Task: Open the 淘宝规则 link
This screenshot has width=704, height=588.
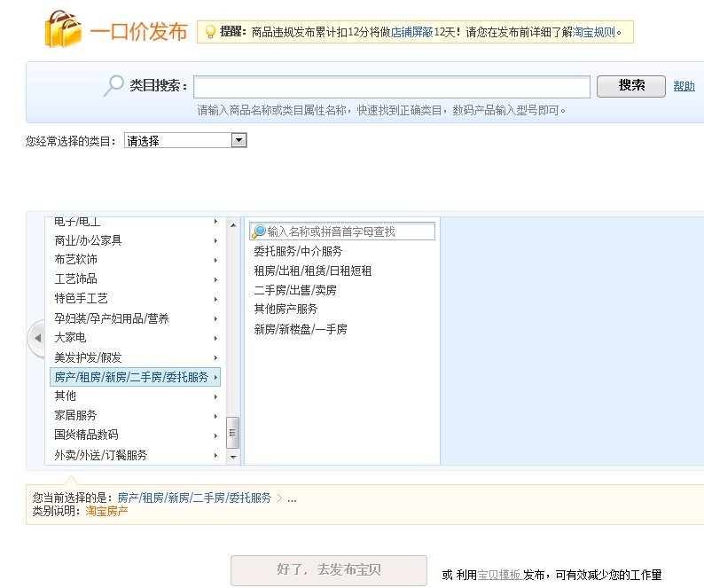Action: pos(593,32)
